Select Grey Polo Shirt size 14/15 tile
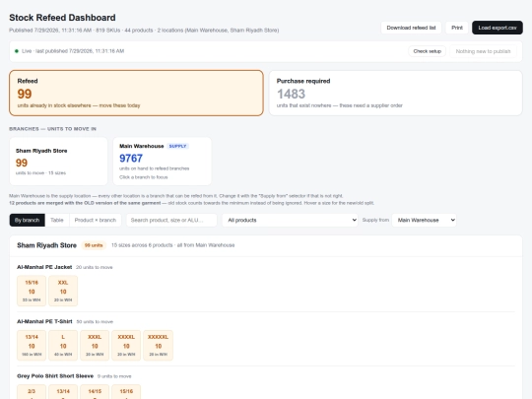Viewport: 532px width, 399px height. click(x=95, y=392)
